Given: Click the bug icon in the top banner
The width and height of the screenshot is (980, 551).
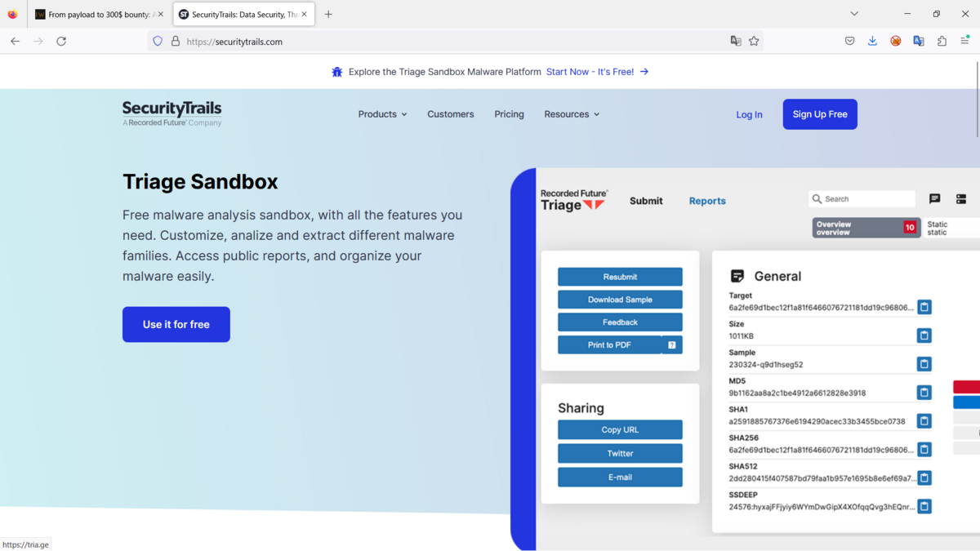Looking at the screenshot, I should point(336,72).
